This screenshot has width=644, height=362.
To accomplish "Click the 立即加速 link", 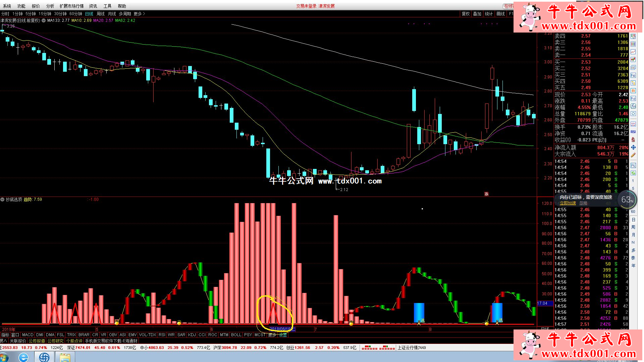I will pyautogui.click(x=568, y=203).
